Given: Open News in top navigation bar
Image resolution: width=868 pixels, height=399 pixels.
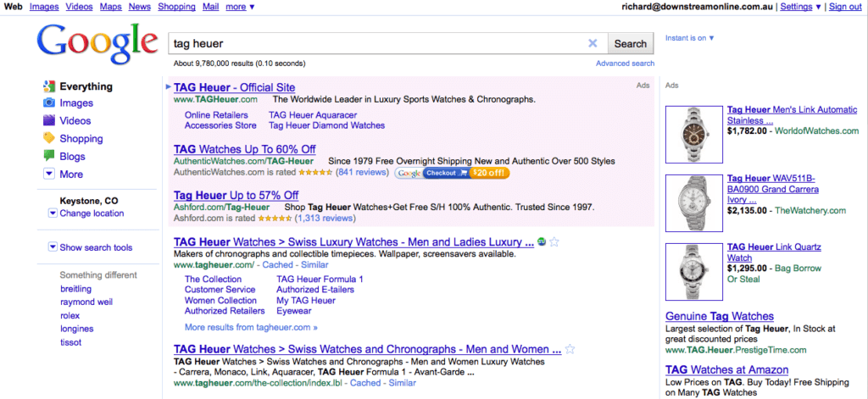Looking at the screenshot, I should click(140, 7).
